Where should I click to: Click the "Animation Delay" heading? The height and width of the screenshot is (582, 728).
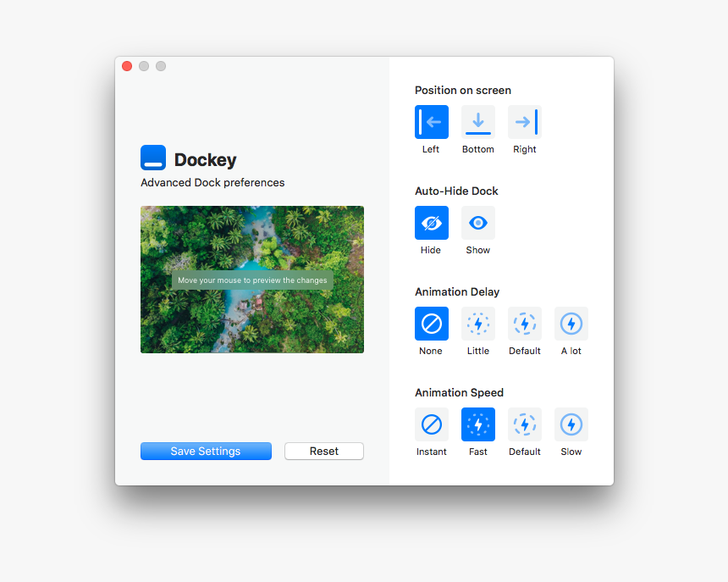[457, 291]
